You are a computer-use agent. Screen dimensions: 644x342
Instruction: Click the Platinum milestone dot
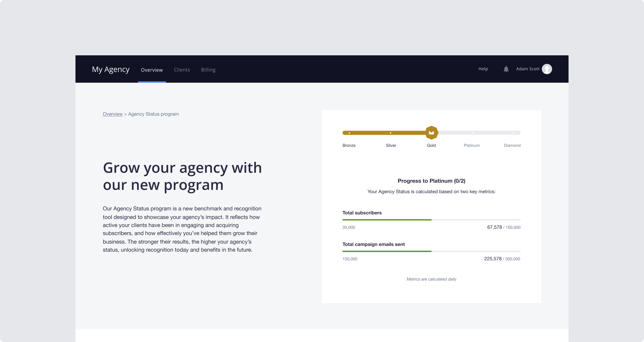click(x=472, y=133)
